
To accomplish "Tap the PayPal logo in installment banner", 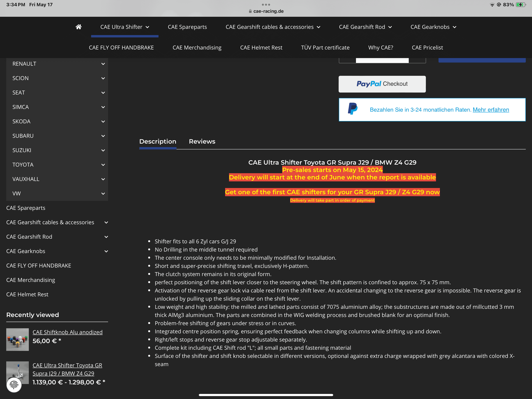I will point(353,109).
